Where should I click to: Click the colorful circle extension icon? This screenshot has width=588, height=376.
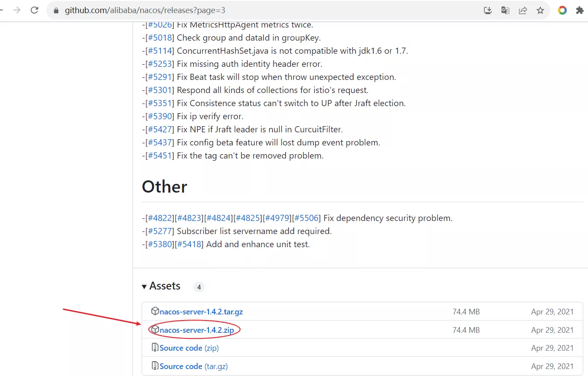click(562, 10)
